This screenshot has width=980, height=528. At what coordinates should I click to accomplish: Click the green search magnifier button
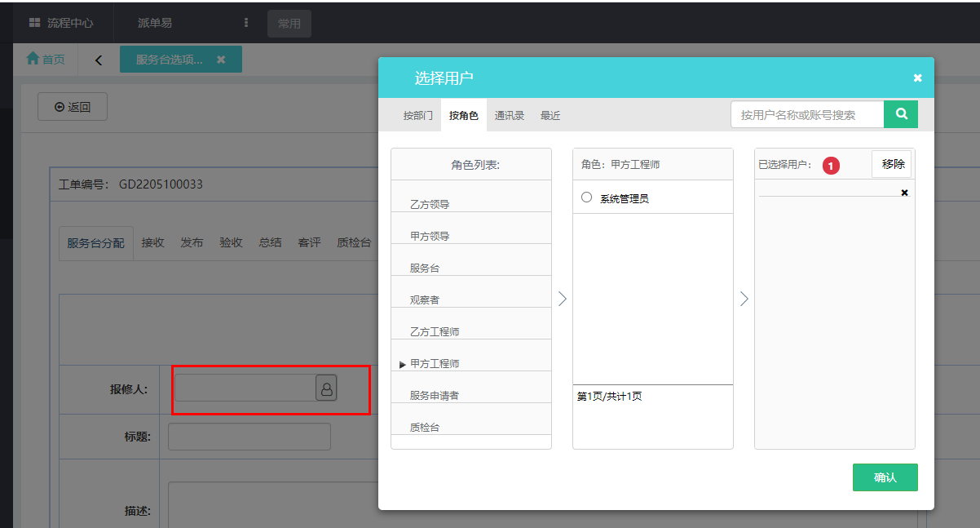click(x=901, y=114)
